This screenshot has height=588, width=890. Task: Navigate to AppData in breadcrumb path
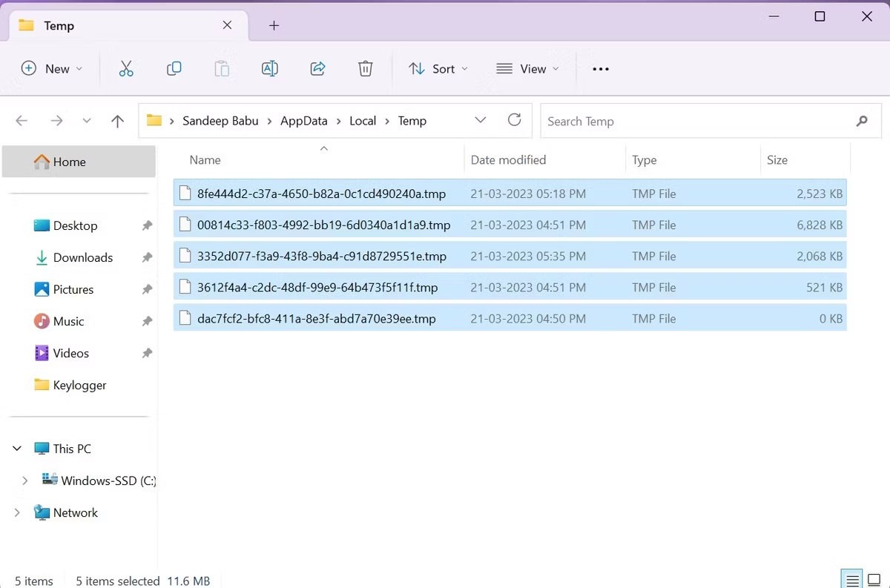[x=304, y=121]
